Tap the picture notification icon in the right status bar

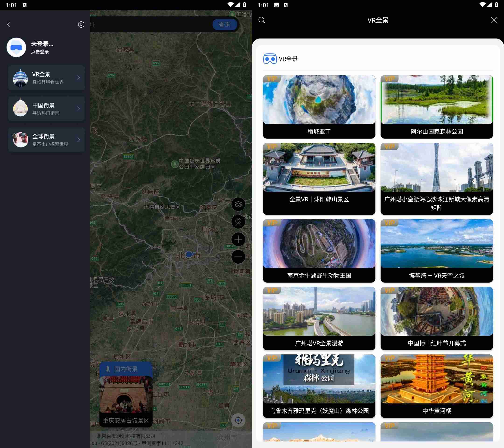pyautogui.click(x=277, y=5)
